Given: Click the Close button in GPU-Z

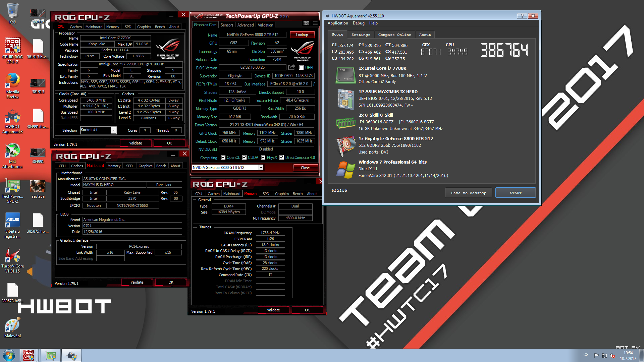Looking at the screenshot, I should pyautogui.click(x=305, y=168).
